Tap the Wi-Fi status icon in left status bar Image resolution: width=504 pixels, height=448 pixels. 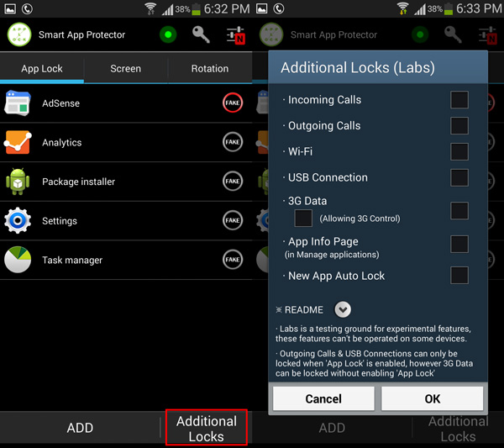(150, 8)
